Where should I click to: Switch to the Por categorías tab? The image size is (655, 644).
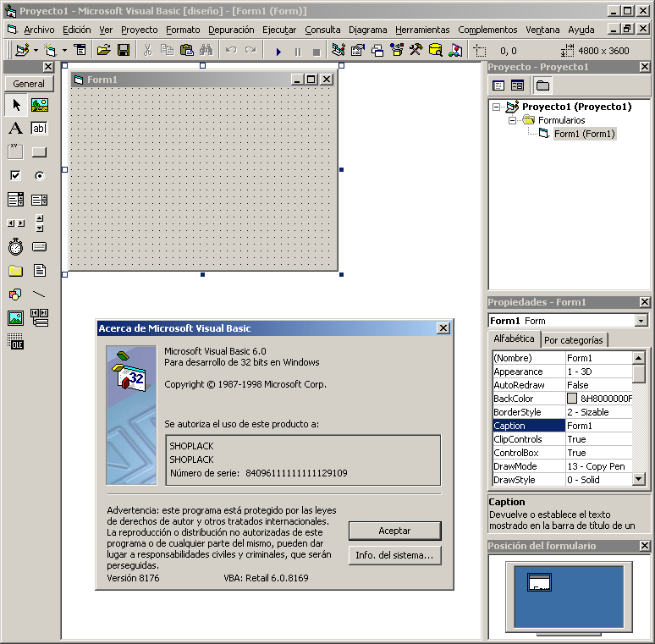click(574, 340)
